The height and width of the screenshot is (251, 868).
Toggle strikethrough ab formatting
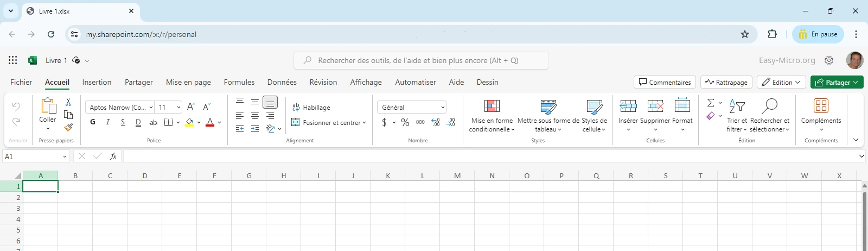pyautogui.click(x=154, y=122)
